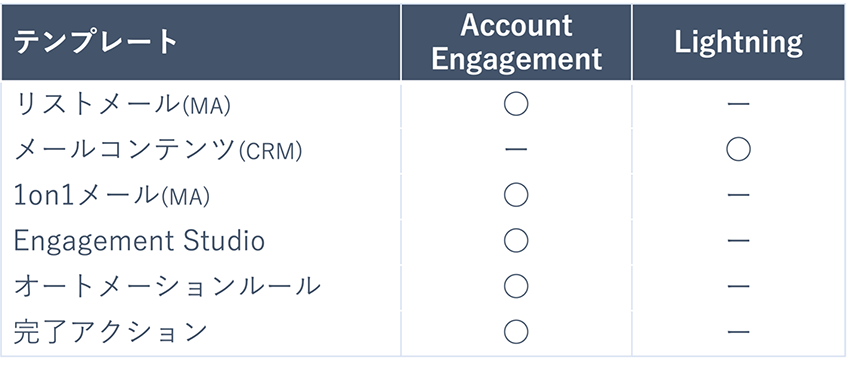Click dash for 完了アクション under Lightning
850x370 pixels.
coord(738,332)
